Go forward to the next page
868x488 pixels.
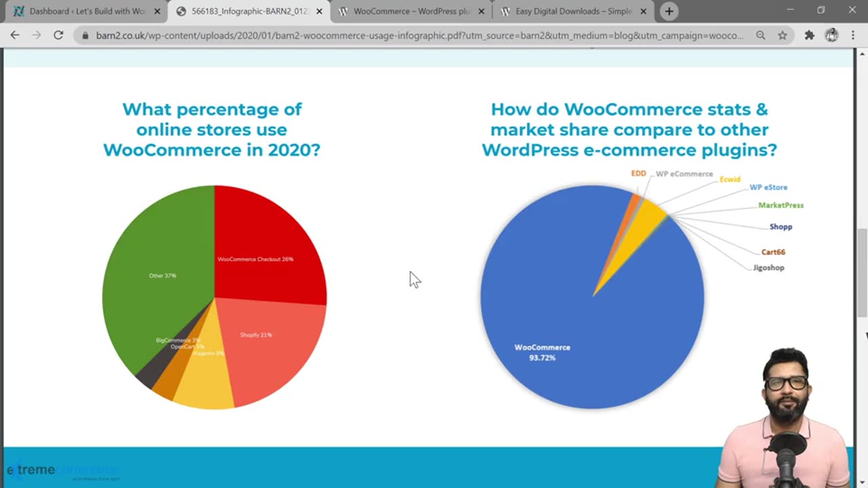(37, 35)
